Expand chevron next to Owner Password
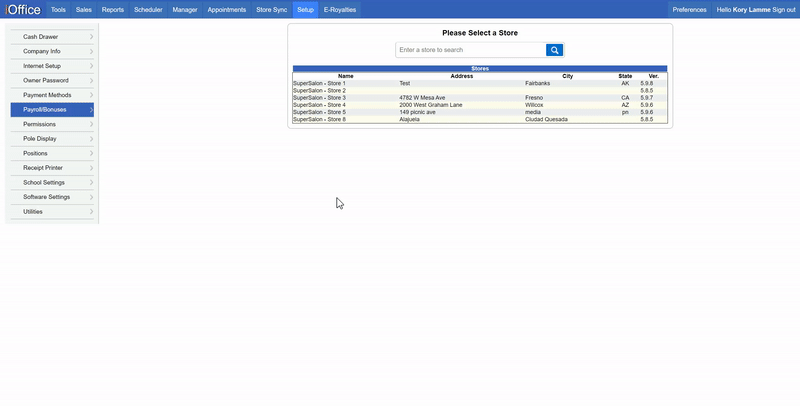 (x=91, y=81)
